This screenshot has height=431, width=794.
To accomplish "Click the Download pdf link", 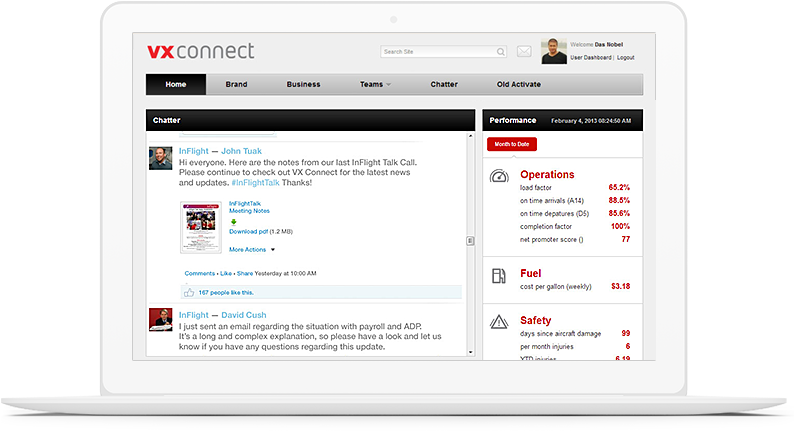I will click(x=249, y=231).
